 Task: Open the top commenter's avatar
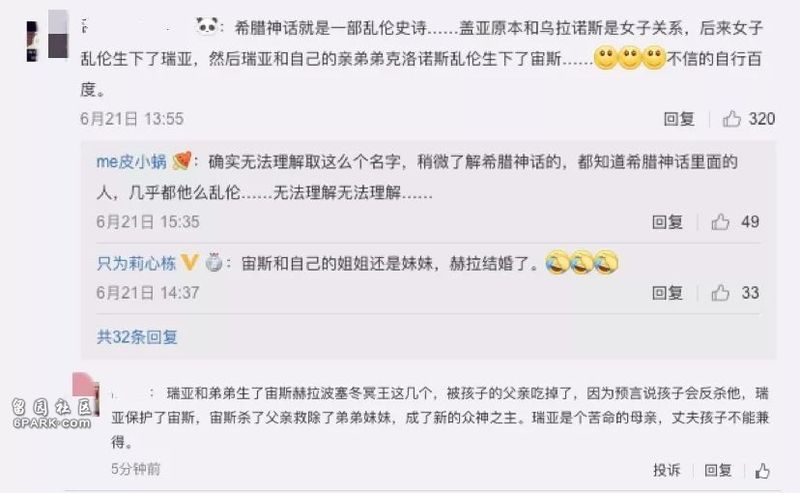47,36
